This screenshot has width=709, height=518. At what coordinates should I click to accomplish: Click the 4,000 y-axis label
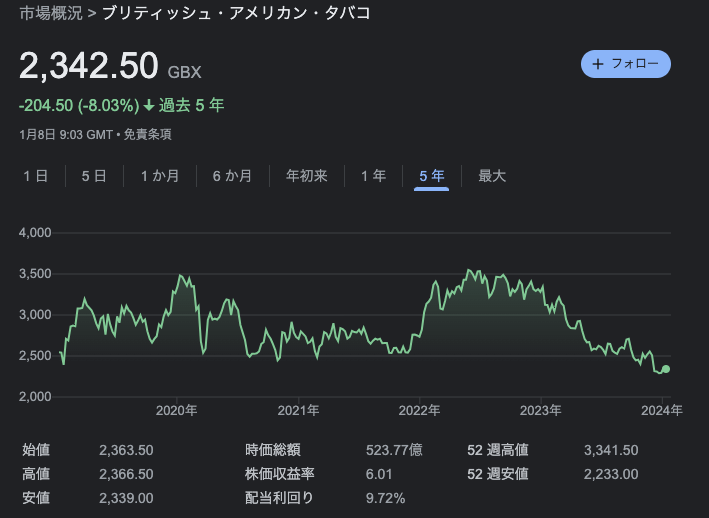tap(35, 233)
